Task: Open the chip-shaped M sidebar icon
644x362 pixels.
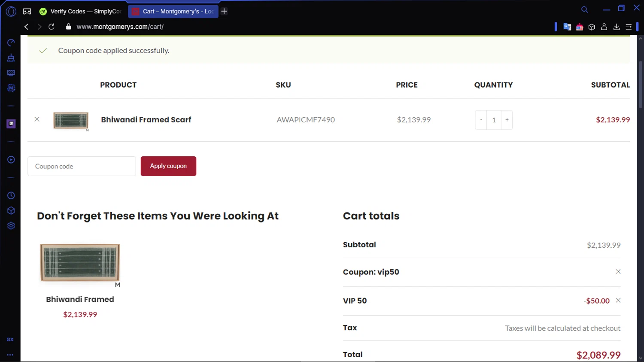Action: (x=11, y=88)
